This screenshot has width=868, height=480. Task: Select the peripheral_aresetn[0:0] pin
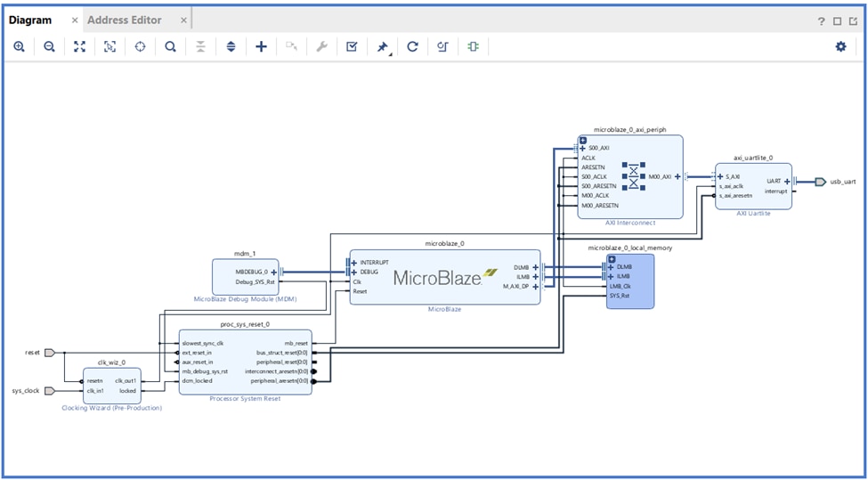click(x=279, y=381)
